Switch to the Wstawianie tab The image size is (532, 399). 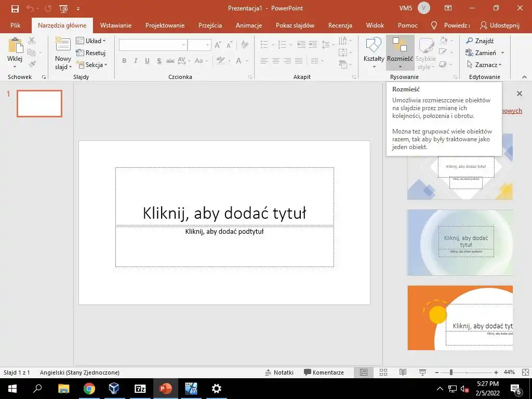[116, 25]
